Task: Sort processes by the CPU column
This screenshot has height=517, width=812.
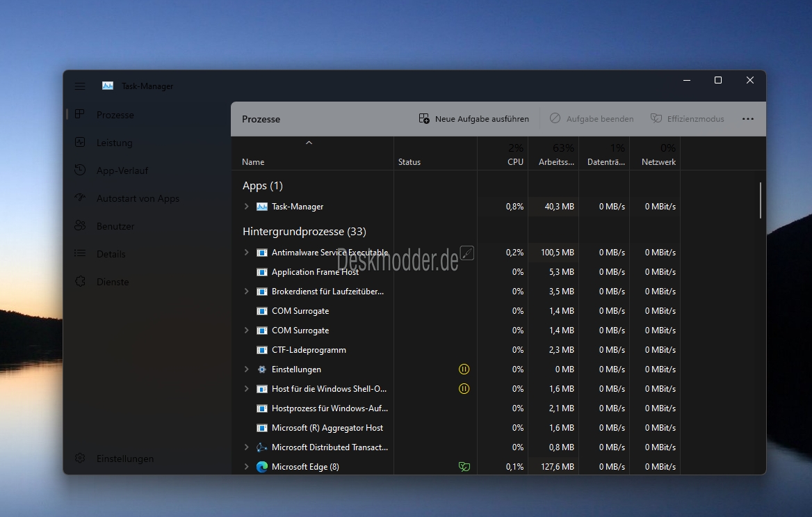Action: pos(503,154)
